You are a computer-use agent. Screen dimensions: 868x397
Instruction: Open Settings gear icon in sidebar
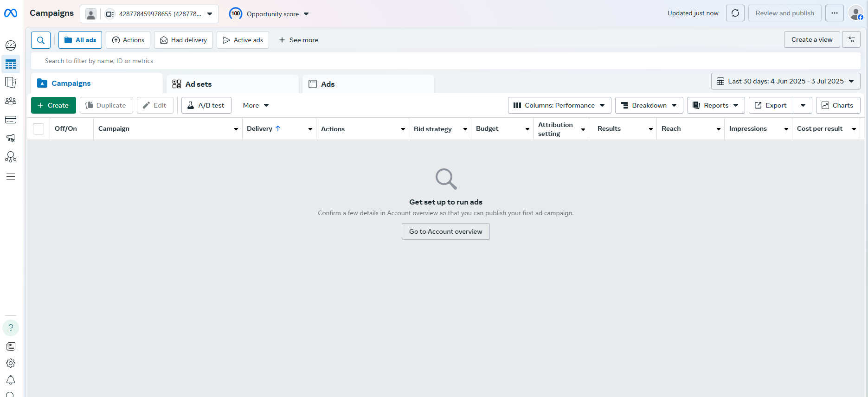(x=11, y=363)
